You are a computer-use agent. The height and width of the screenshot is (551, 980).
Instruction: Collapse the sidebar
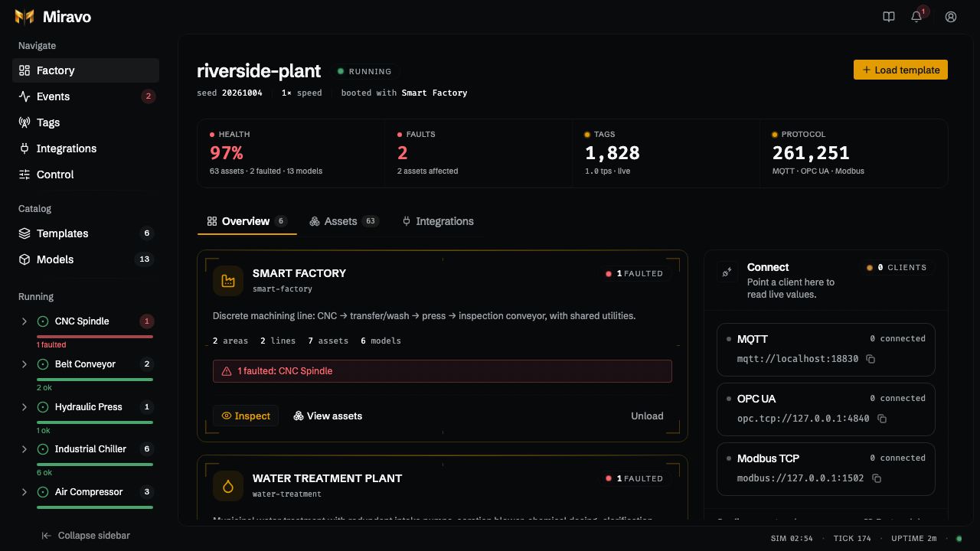click(86, 536)
